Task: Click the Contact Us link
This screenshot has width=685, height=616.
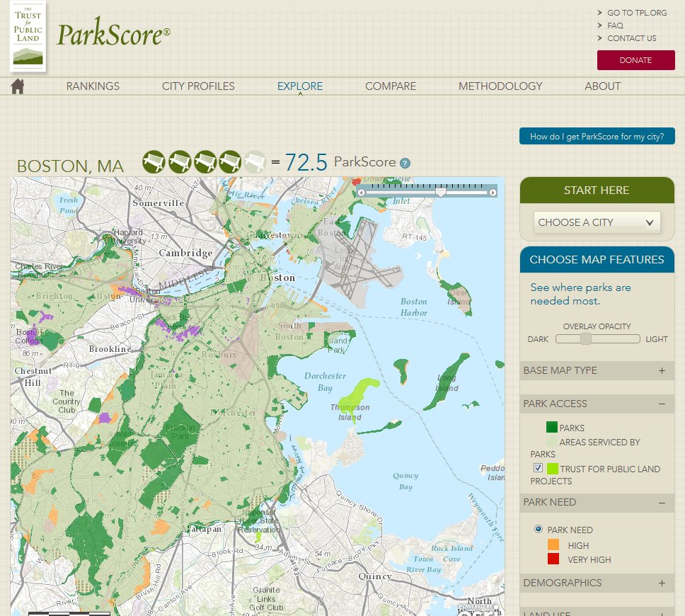Action: (632, 38)
